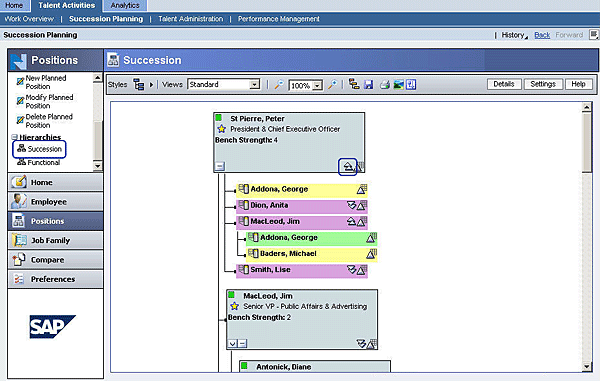The width and height of the screenshot is (600, 381).
Task: Click profile icon on green Addona, George row
Action: click(x=372, y=238)
